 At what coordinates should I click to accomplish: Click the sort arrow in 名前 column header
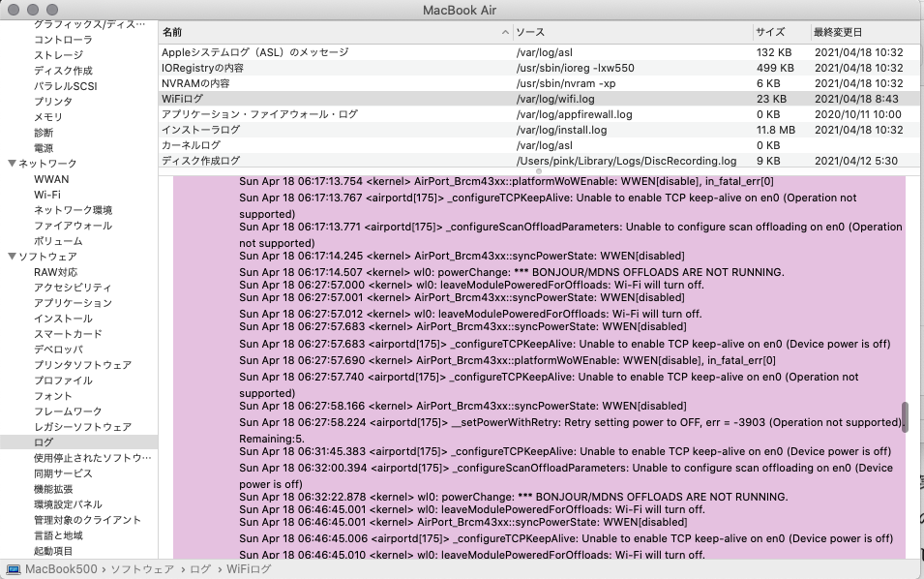click(505, 33)
